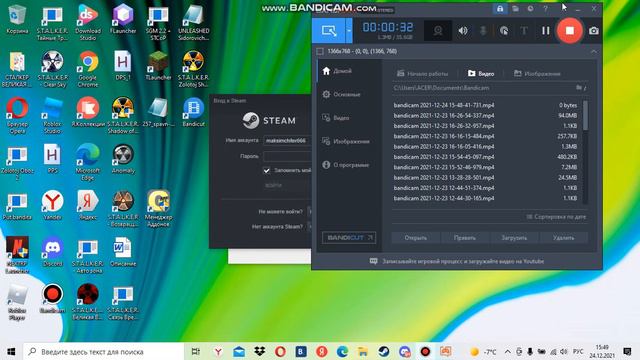Select bandicam 2021-12-23 15-54-45-097.mp4
The image size is (640, 360).
(486, 157)
